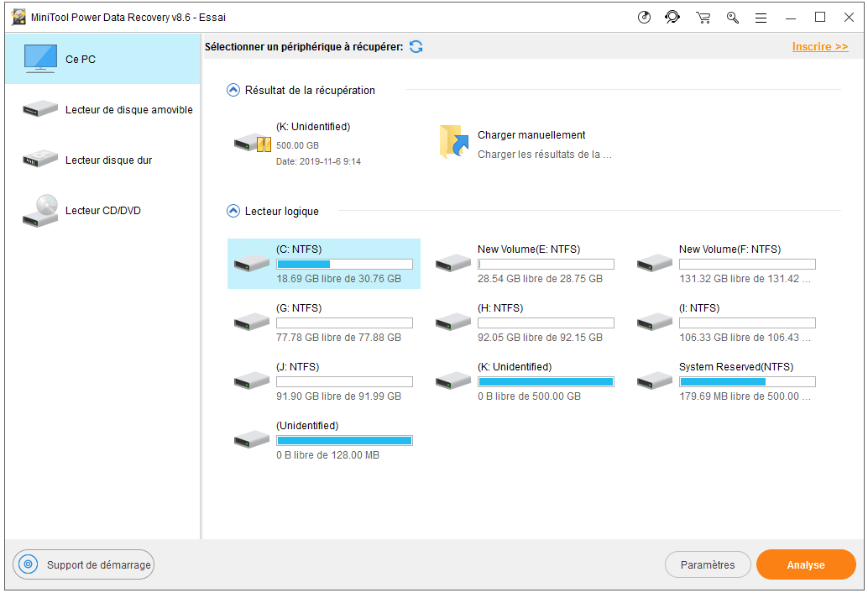The width and height of the screenshot is (868, 593).
Task: Open the Paramètres button
Action: 708,564
